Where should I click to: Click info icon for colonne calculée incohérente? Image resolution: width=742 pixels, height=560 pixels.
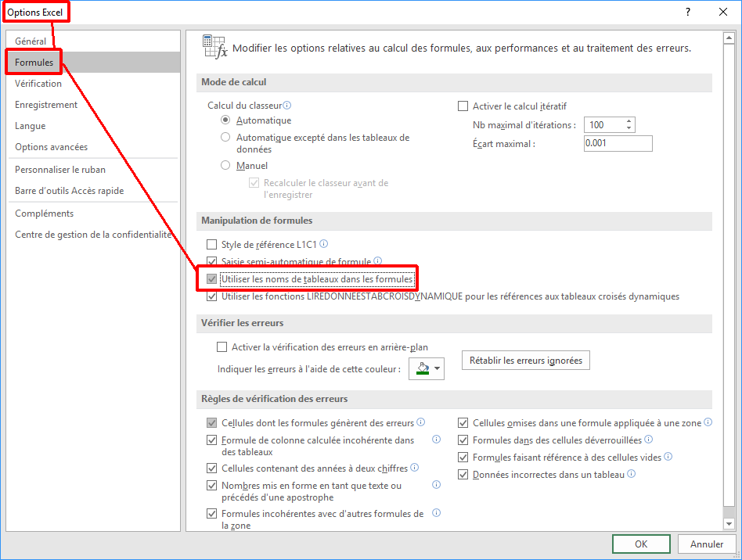436,440
